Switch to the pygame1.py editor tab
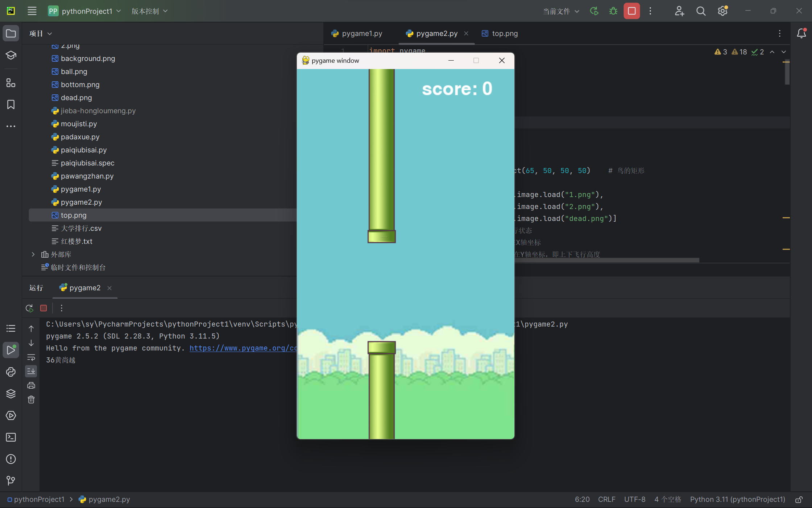812x508 pixels. [361, 33]
